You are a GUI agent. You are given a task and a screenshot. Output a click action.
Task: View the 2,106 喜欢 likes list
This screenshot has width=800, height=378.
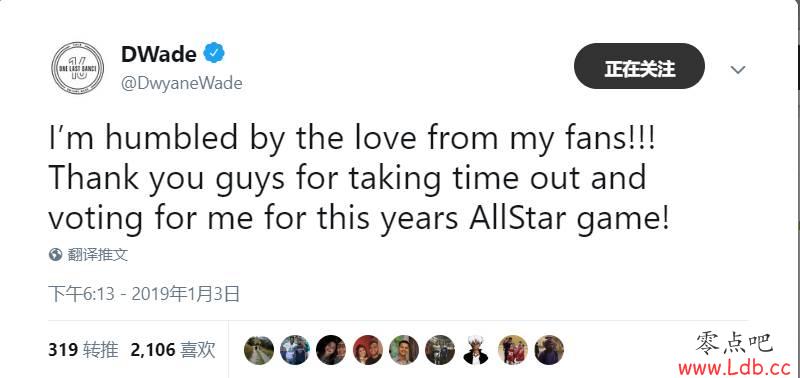pos(173,350)
